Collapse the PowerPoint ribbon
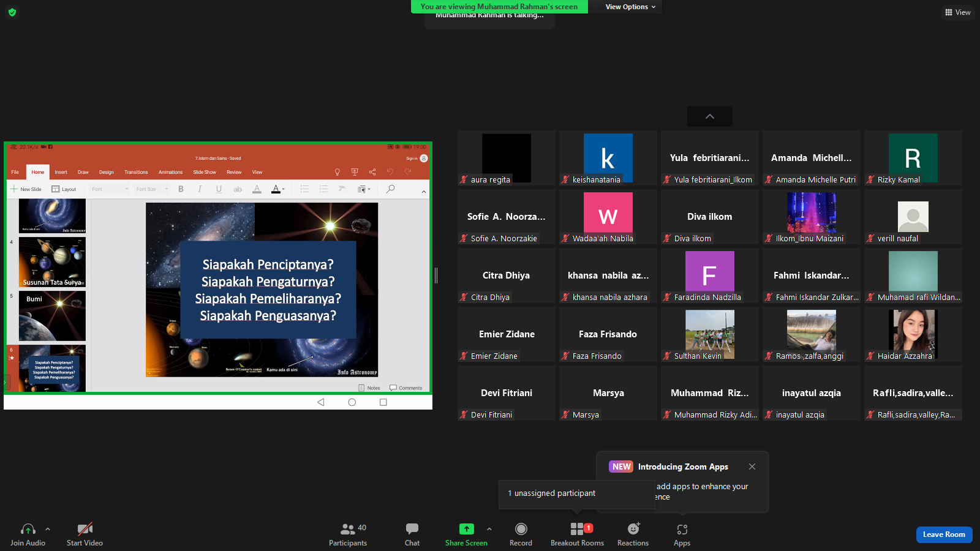The image size is (980, 551). pyautogui.click(x=424, y=192)
